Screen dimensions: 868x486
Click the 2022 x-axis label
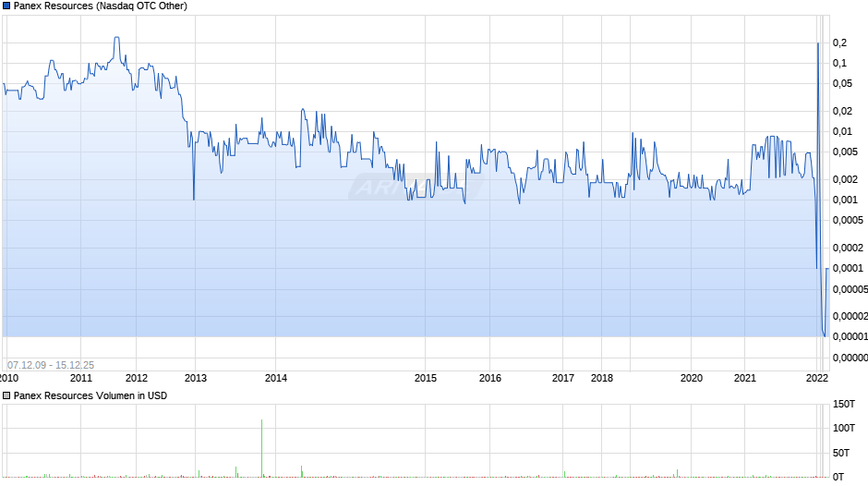tap(817, 378)
